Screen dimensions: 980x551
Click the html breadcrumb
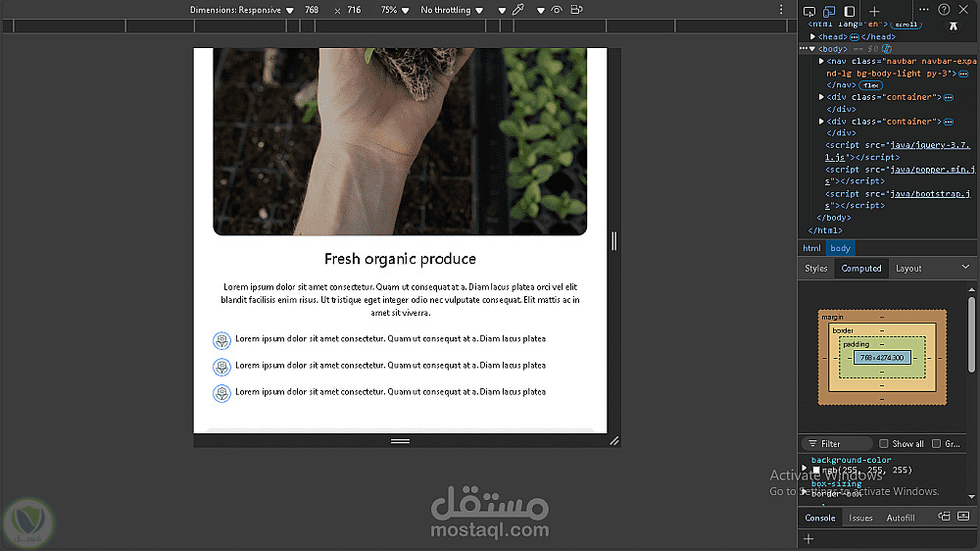[x=811, y=248]
